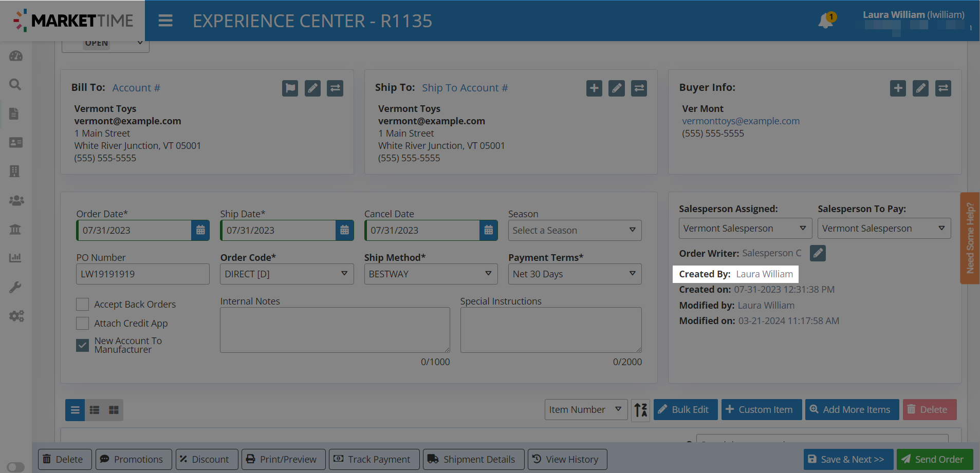The width and height of the screenshot is (980, 473).
Task: Open the notifications bell icon
Action: [x=825, y=21]
